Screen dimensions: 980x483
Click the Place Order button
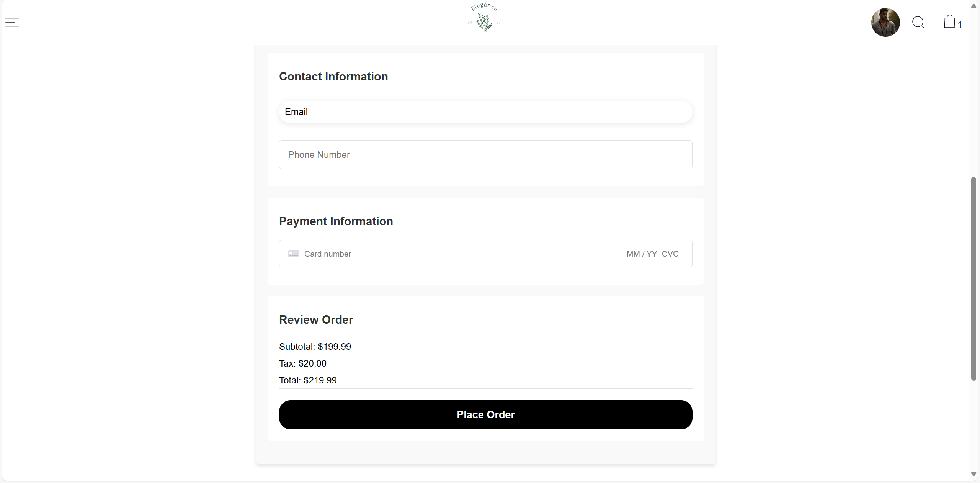(x=485, y=415)
